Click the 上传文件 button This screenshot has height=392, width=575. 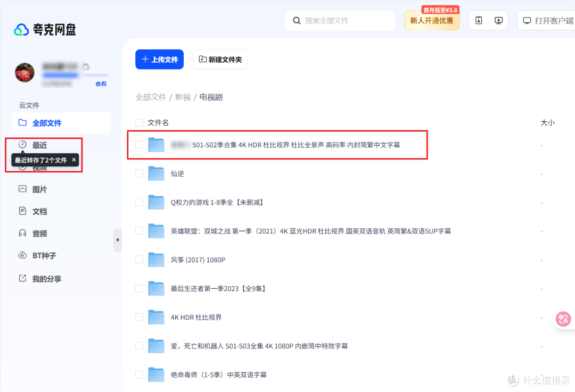pyautogui.click(x=160, y=60)
